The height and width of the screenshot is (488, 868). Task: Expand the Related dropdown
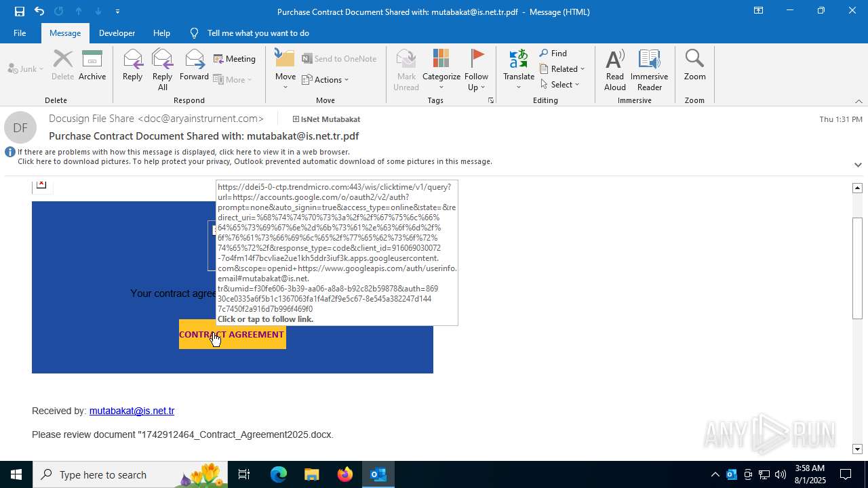tap(563, 68)
